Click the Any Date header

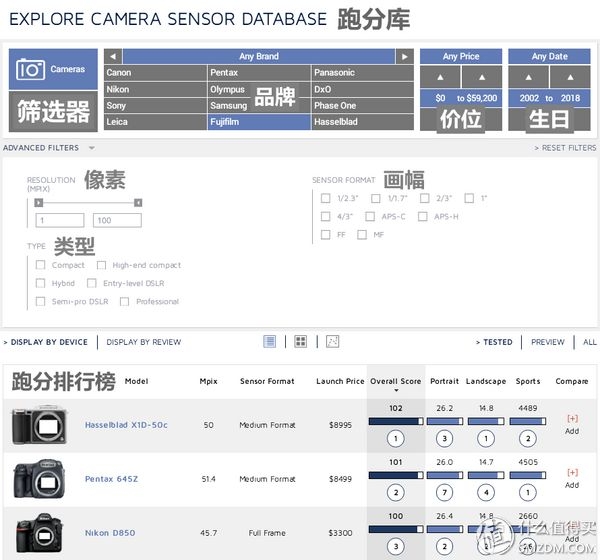tap(549, 56)
